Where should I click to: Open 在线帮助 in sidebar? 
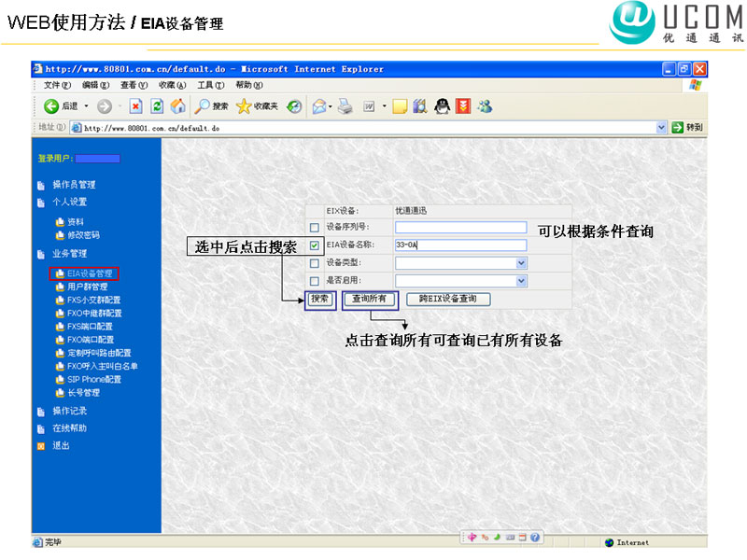(x=69, y=428)
